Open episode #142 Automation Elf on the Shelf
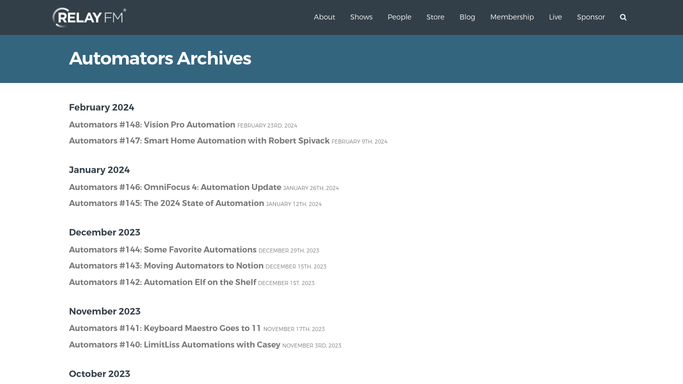The height and width of the screenshot is (384, 683). 162,282
